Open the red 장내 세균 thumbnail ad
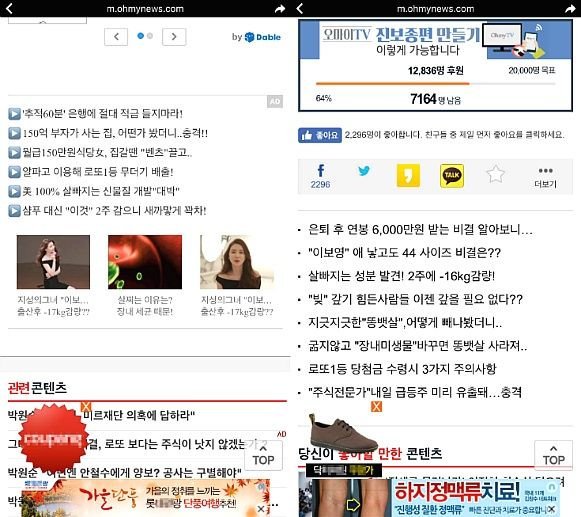This screenshot has height=517, width=581. [x=145, y=262]
